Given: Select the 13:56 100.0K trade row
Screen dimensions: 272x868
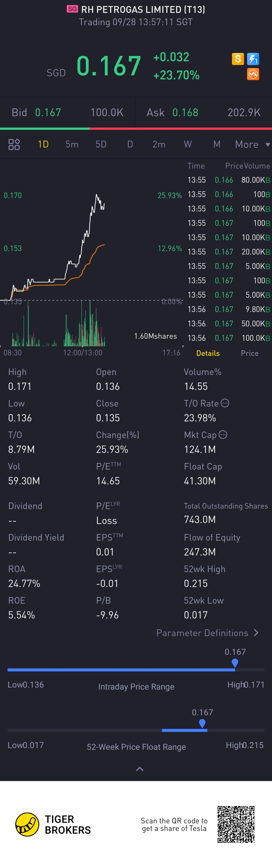Looking at the screenshot, I should pyautogui.click(x=229, y=338).
